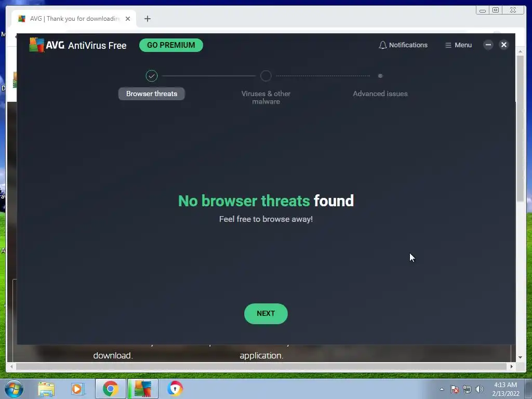Click the Advanced issues dot indicator

pyautogui.click(x=380, y=76)
